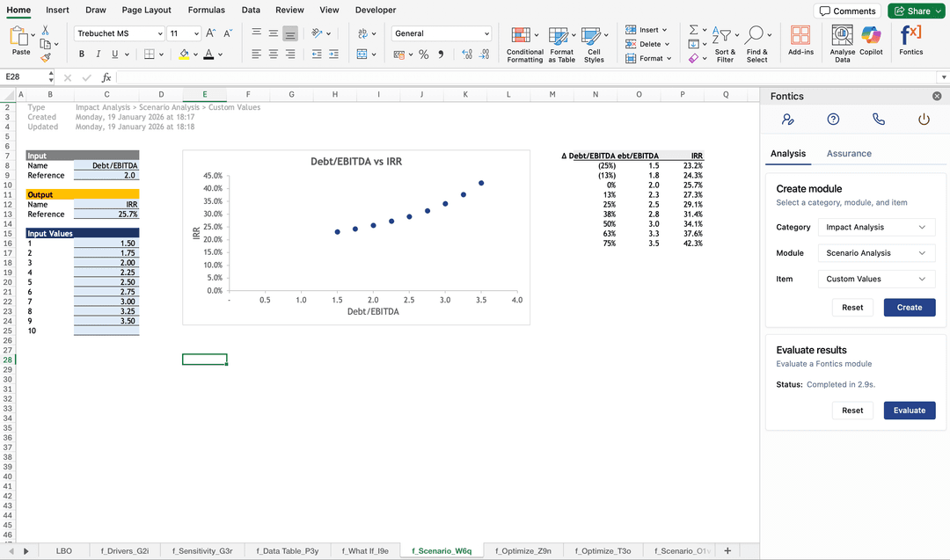950x560 pixels.
Task: Open the font size dropdown
Action: coord(196,34)
